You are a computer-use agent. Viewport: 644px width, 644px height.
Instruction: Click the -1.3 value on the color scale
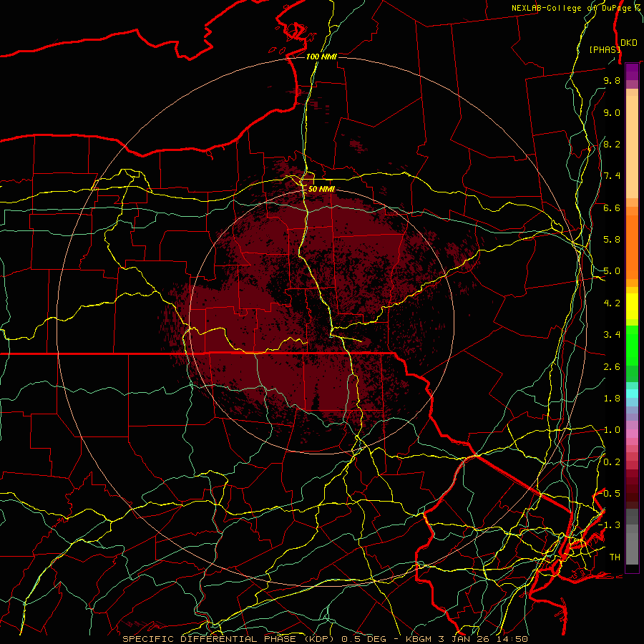pos(610,525)
